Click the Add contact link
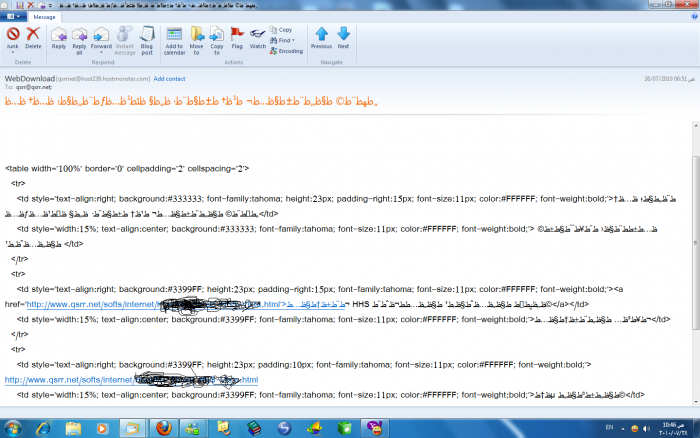The height and width of the screenshot is (438, 700). 169,78
